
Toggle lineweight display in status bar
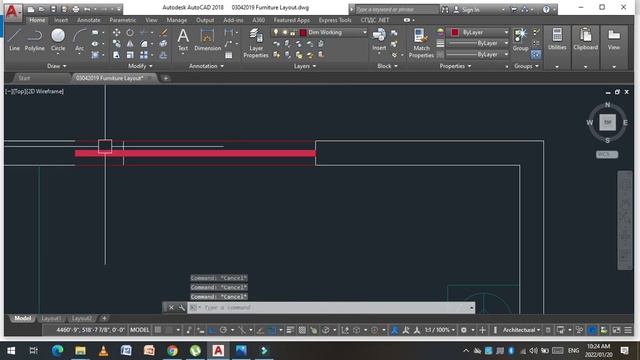(x=290, y=330)
